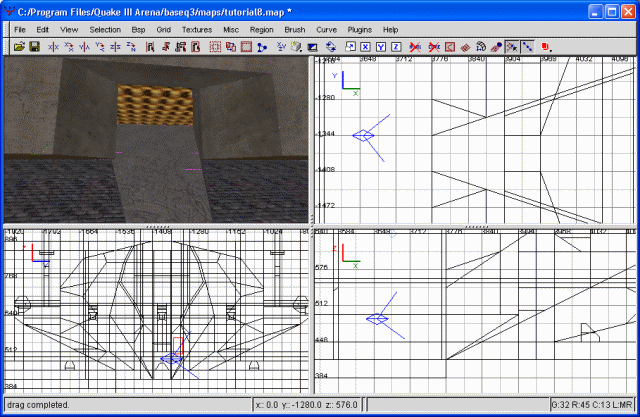Screen dimensions: 640x417
Task: Open the Help menu
Action: point(390,30)
